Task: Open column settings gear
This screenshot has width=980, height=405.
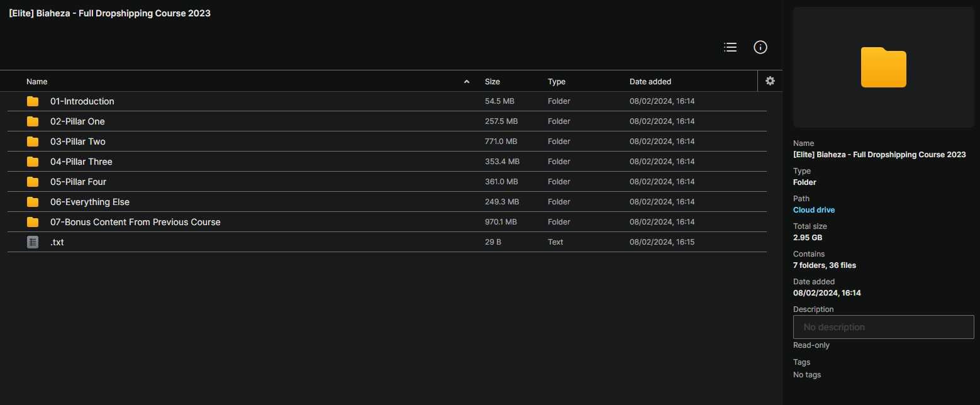Action: [x=770, y=81]
